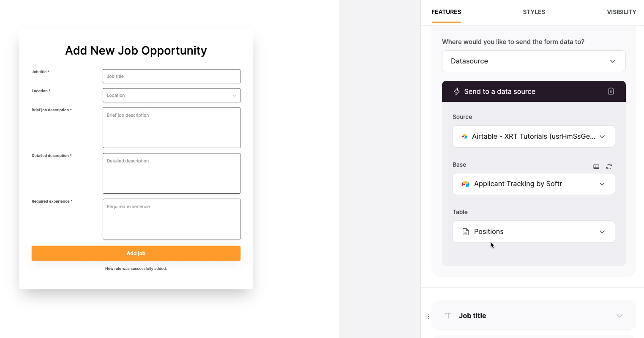Focus the Job title input field

click(x=172, y=76)
